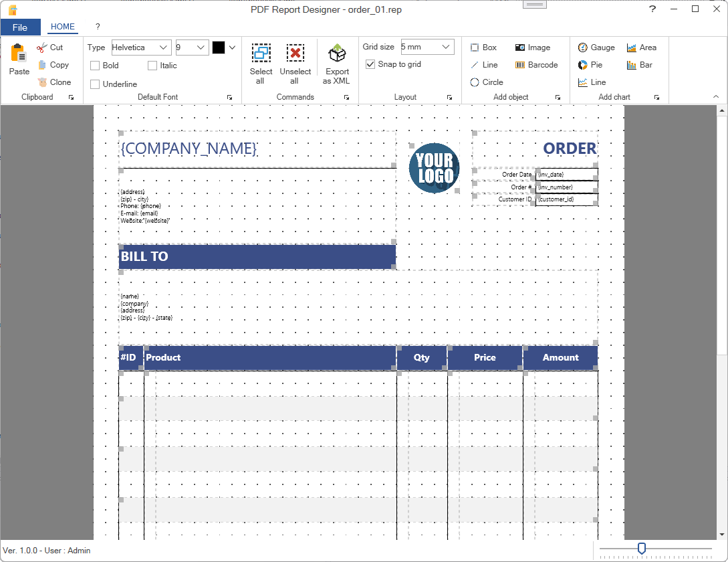Viewport: 728px width, 562px height.
Task: Click the Clone icon in Clipboard group
Action: pos(41,82)
